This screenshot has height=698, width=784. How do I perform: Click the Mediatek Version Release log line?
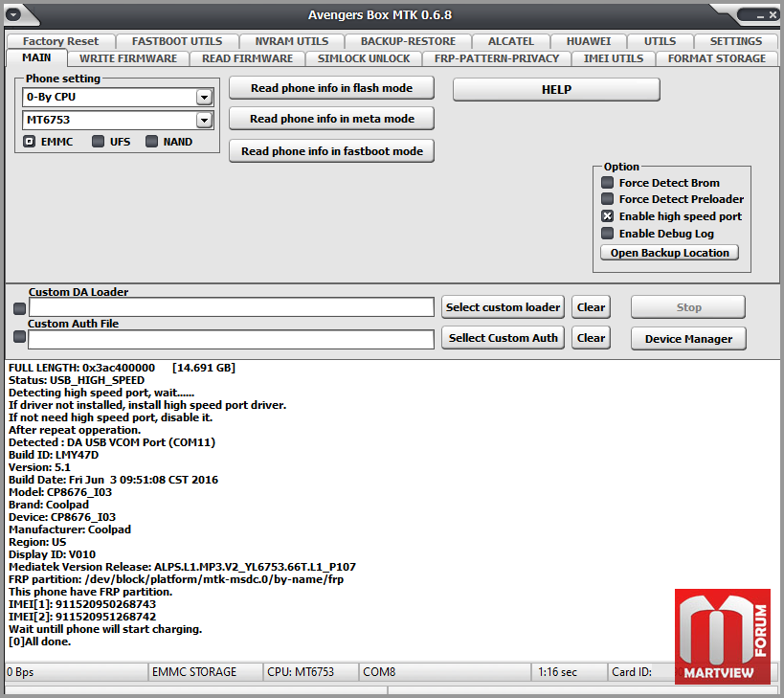click(x=183, y=567)
